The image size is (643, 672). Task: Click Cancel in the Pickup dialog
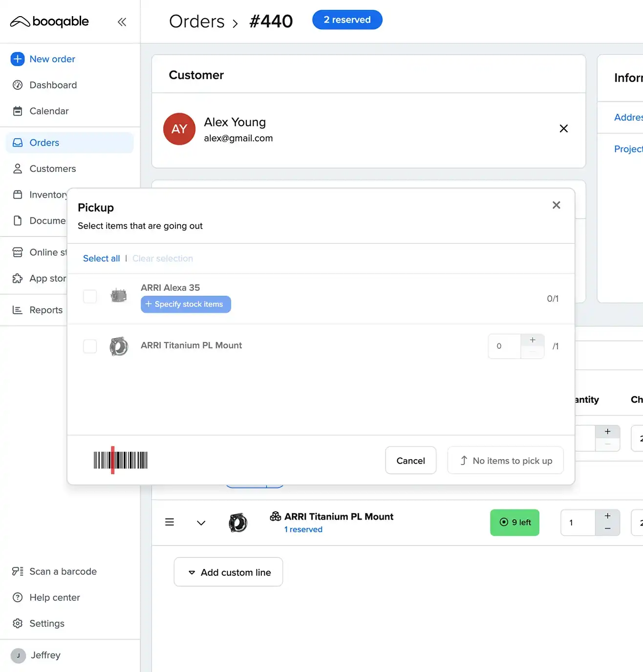[x=410, y=461]
